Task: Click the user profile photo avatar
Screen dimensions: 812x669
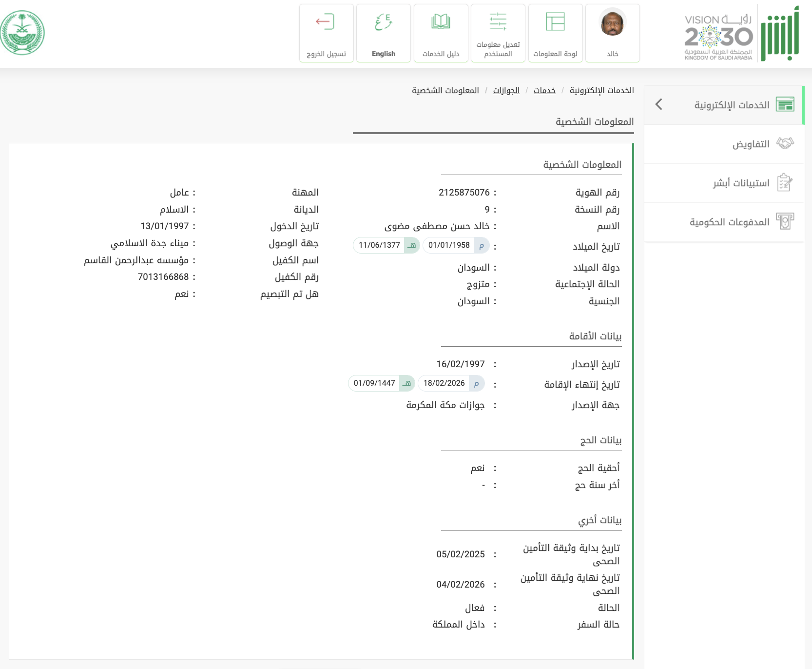Action: 612,23
